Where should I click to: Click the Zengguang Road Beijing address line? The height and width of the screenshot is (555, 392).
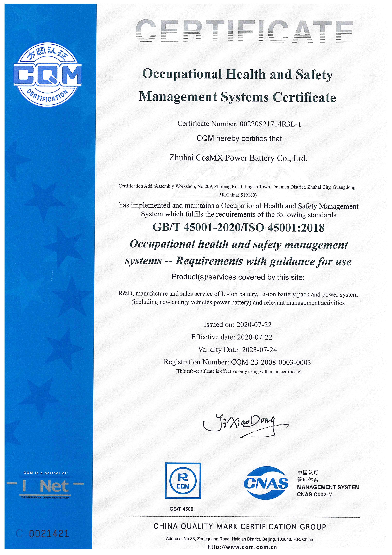(239, 539)
